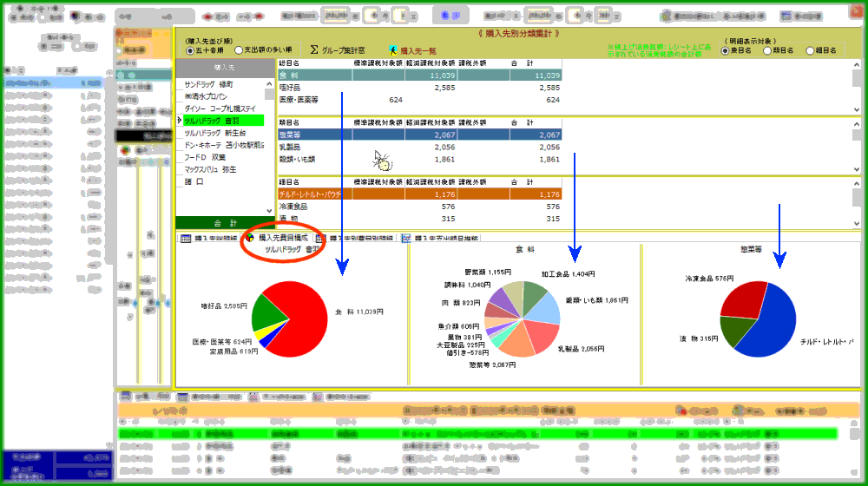
Task: Click the green 嗜好品 slice of first pie
Action: 267,312
